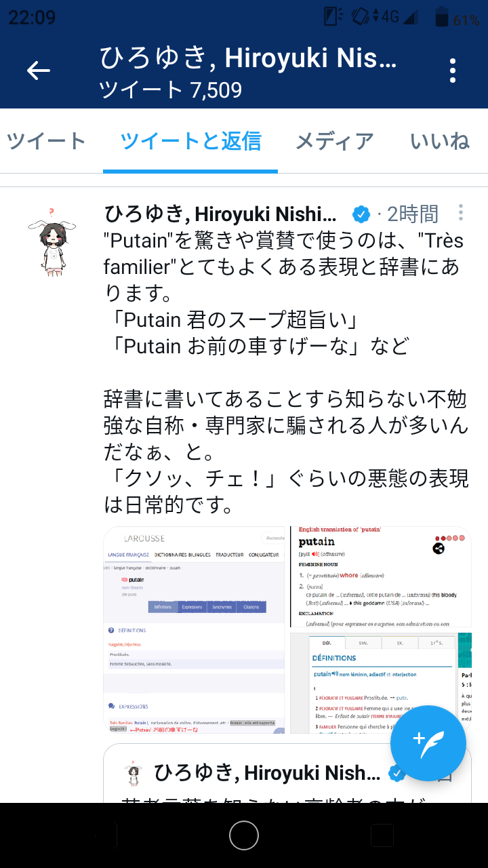The image size is (488, 868).
Task: Open the bunny-ear avatar profile picture
Action: point(52,238)
